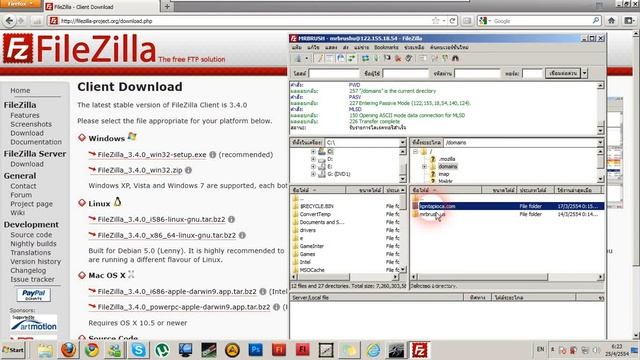Select the mrbrush.us remote folder

(x=432, y=214)
